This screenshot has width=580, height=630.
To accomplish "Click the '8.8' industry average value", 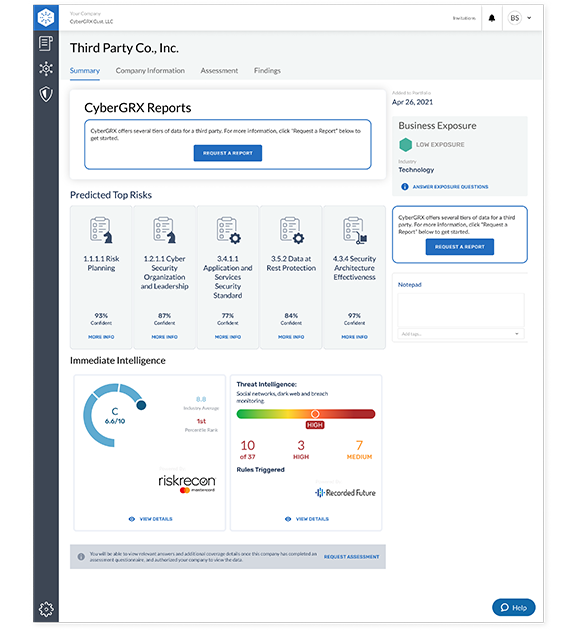I will (201, 399).
